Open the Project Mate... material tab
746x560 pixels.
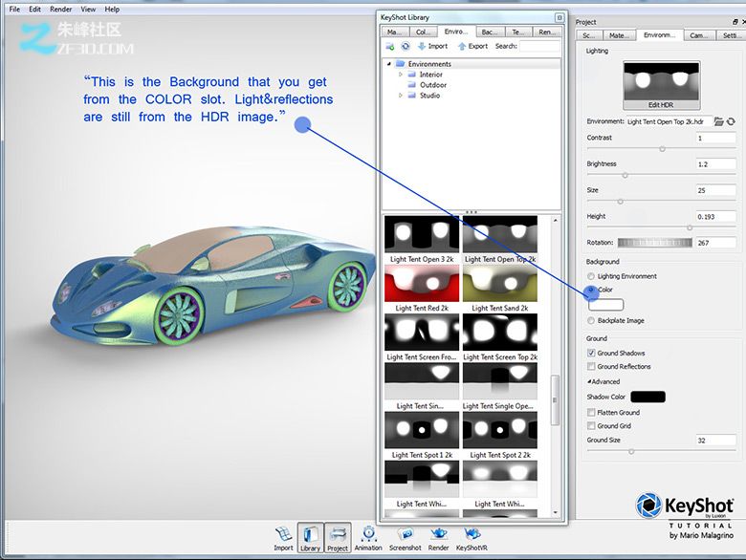[620, 35]
